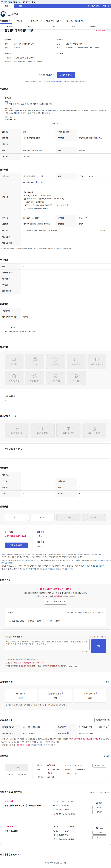Click the 열람제한 button
111x868 pixels.
tap(22, 774)
